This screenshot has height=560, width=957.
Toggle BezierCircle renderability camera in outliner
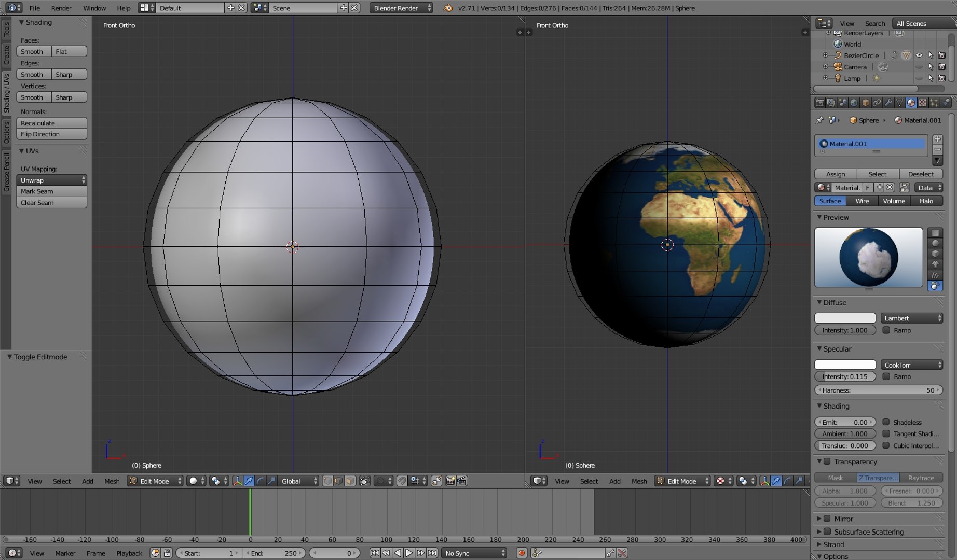[x=942, y=55]
